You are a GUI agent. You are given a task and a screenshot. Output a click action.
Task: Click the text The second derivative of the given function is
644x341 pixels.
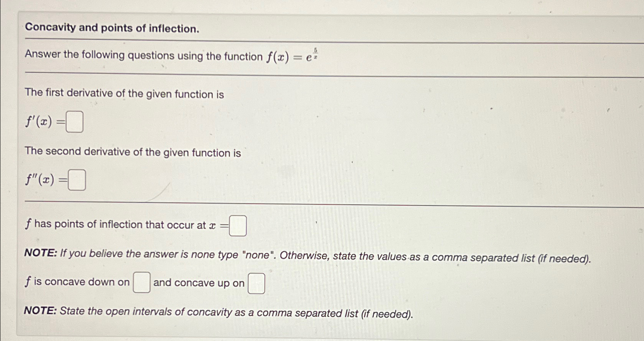(132, 152)
